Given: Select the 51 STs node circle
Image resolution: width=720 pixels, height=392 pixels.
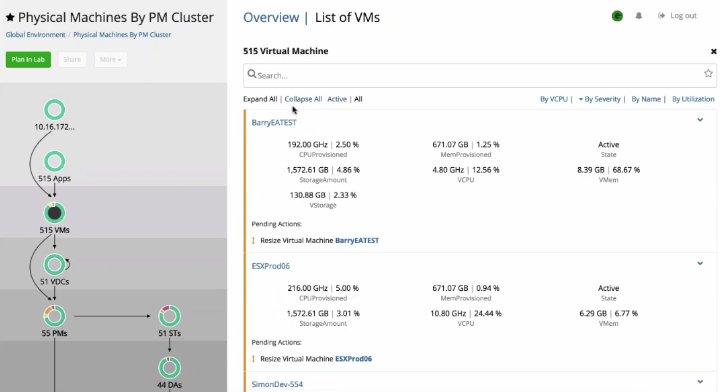Looking at the screenshot, I should click(169, 316).
